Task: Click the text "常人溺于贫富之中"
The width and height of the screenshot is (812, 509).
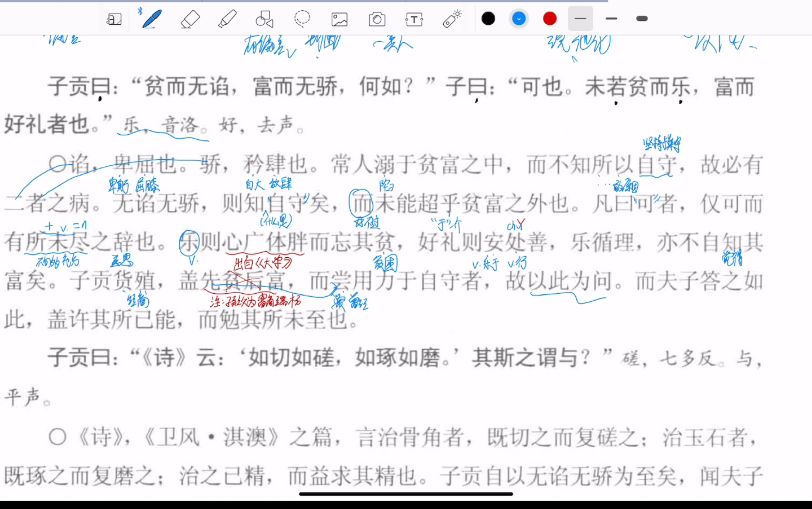Action: 417,165
